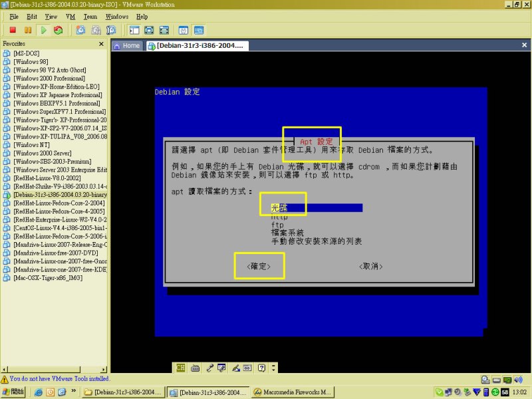Click the 開始 Start button
The width and height of the screenshot is (532, 399).
click(13, 392)
